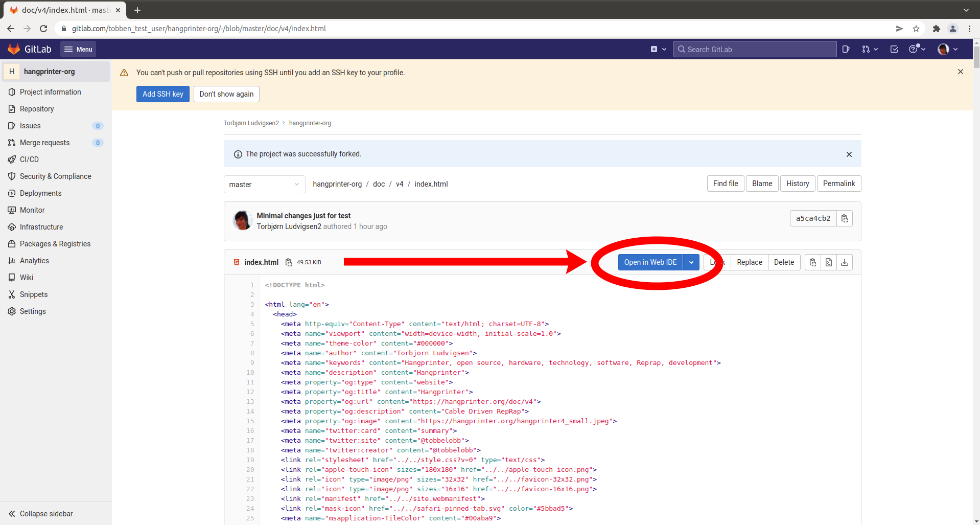The image size is (980, 525).
Task: Copy file contents icon
Action: pyautogui.click(x=813, y=262)
